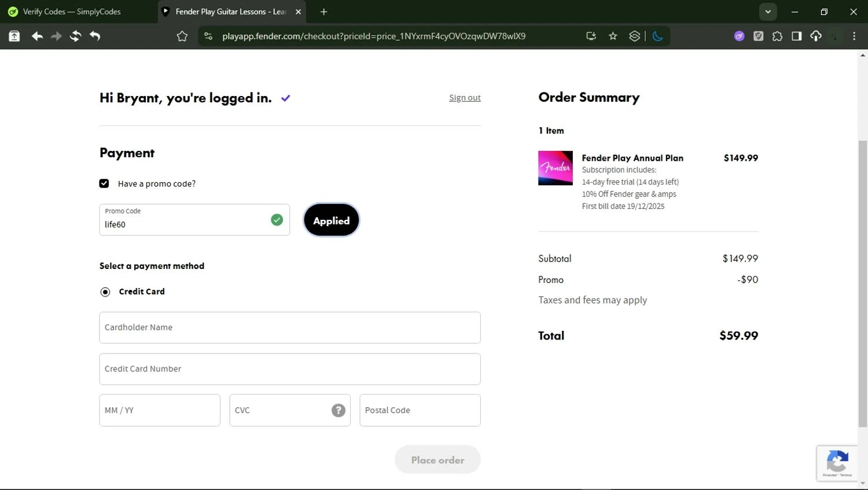The image size is (868, 490).
Task: Click the Fender Play Annual Plan title
Action: (632, 158)
